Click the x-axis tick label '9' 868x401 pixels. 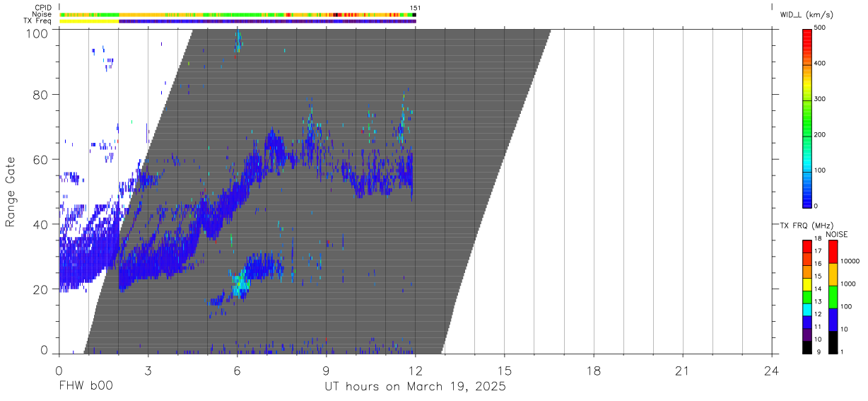tap(326, 371)
